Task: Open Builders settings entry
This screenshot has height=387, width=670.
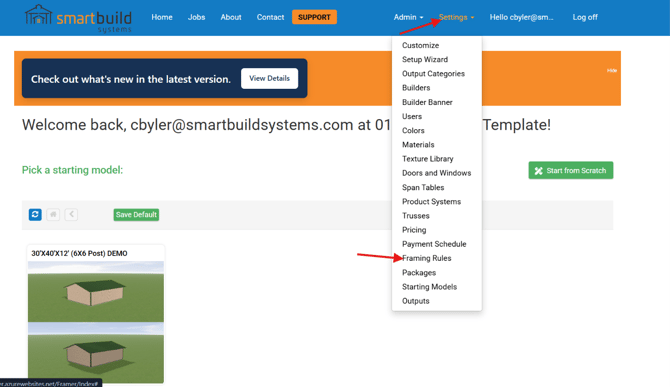Action: click(x=416, y=88)
